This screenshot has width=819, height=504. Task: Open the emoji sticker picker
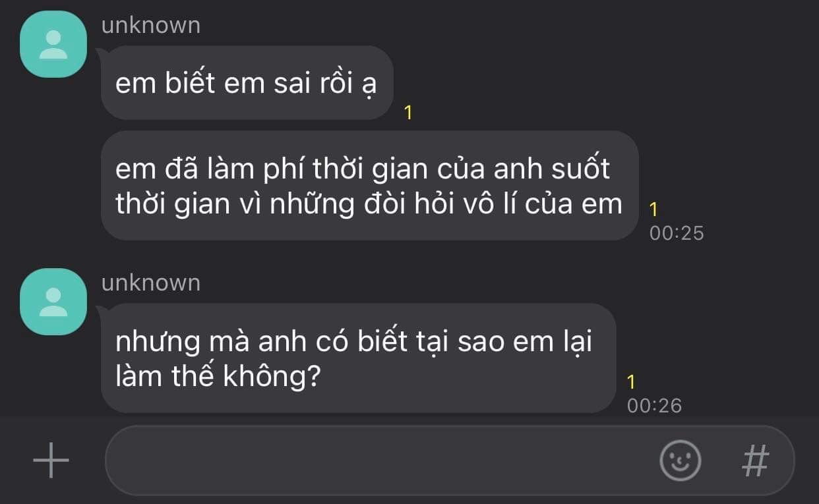click(x=680, y=460)
